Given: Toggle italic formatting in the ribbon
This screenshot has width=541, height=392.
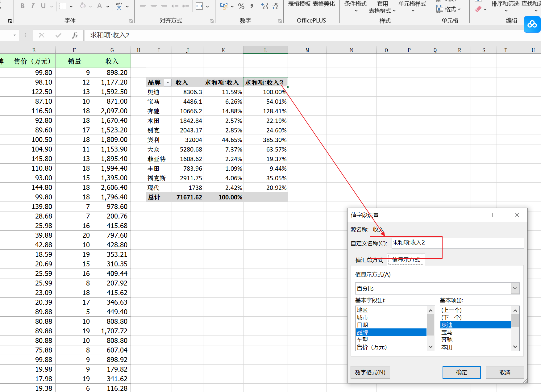Looking at the screenshot, I should click(33, 6).
